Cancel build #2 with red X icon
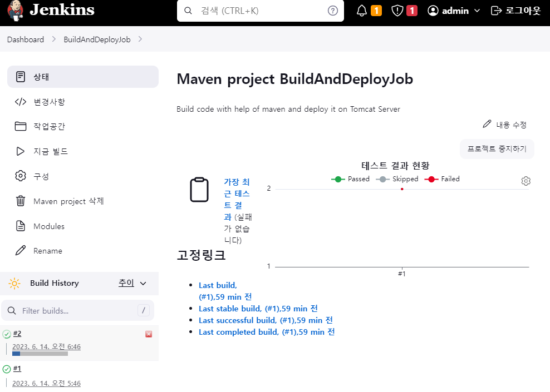Image resolution: width=550 pixels, height=392 pixels. [149, 334]
